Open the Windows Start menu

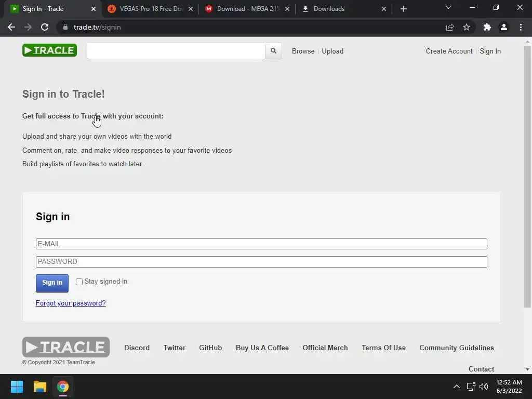coord(17,387)
